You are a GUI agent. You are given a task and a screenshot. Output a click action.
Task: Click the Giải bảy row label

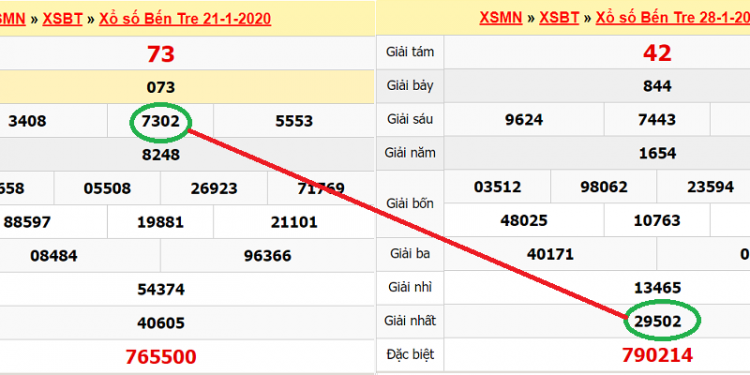pyautogui.click(x=410, y=86)
